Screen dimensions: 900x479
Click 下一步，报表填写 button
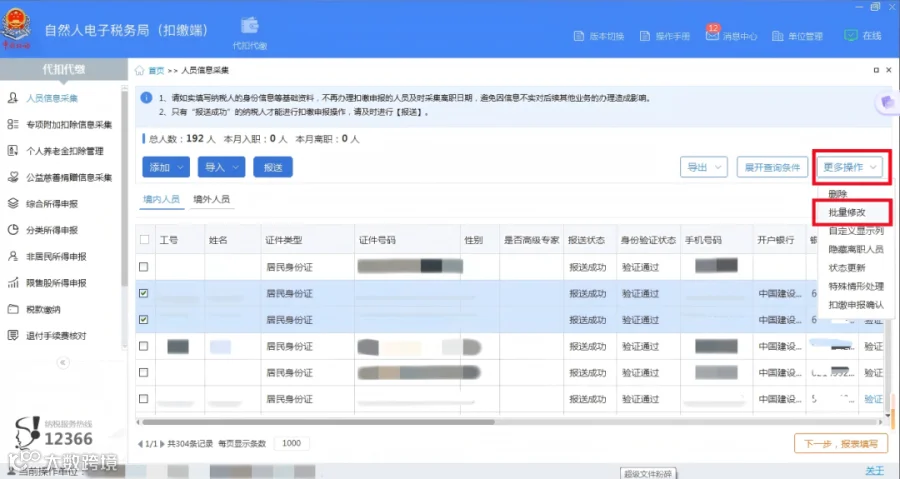[841, 444]
